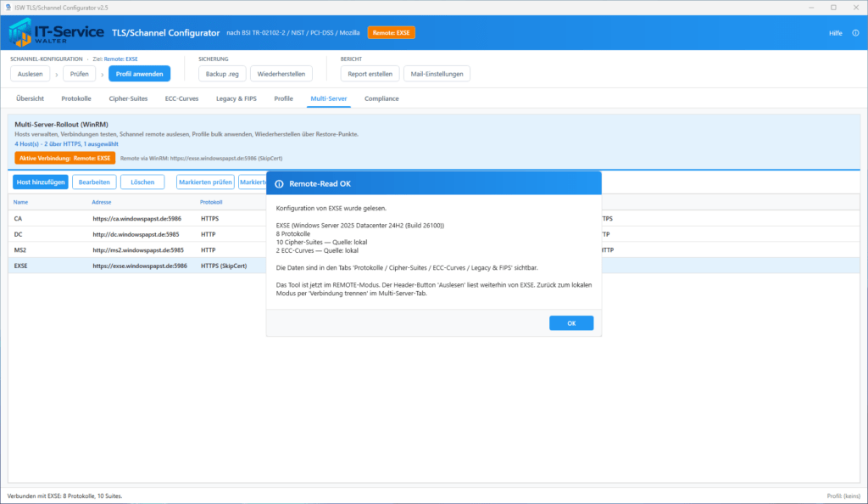The width and height of the screenshot is (868, 504).
Task: Select the Profile tab
Action: (283, 98)
